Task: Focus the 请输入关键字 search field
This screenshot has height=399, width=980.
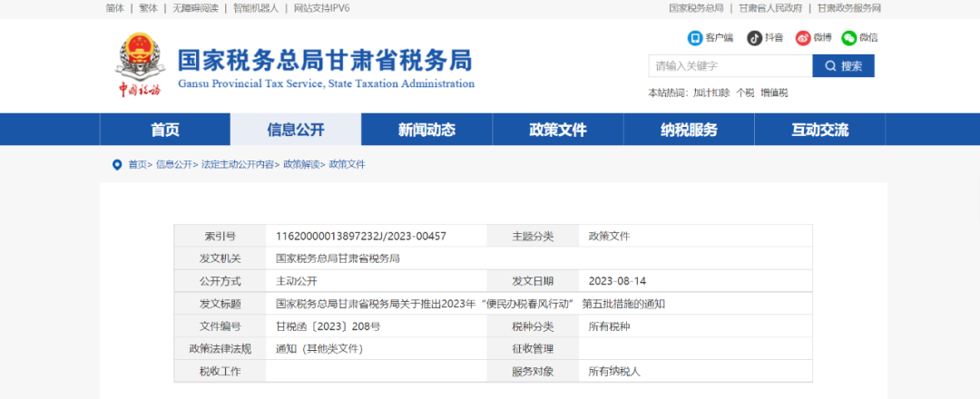Action: (x=730, y=66)
